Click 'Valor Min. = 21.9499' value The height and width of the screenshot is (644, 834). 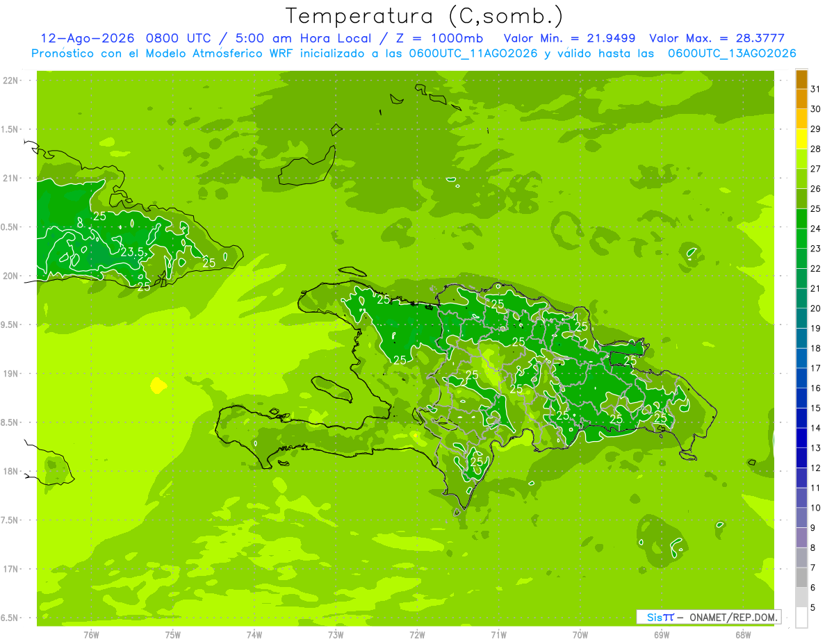(571, 38)
